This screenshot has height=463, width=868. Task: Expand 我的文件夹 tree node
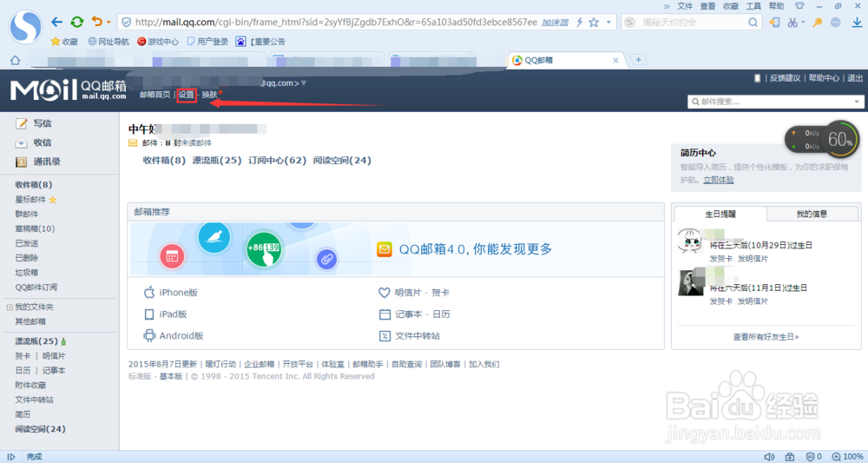10,308
